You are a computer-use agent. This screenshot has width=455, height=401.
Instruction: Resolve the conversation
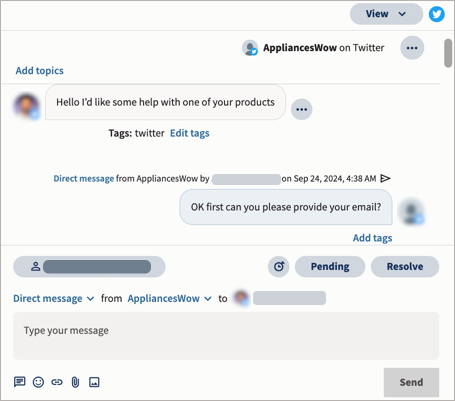coord(405,267)
